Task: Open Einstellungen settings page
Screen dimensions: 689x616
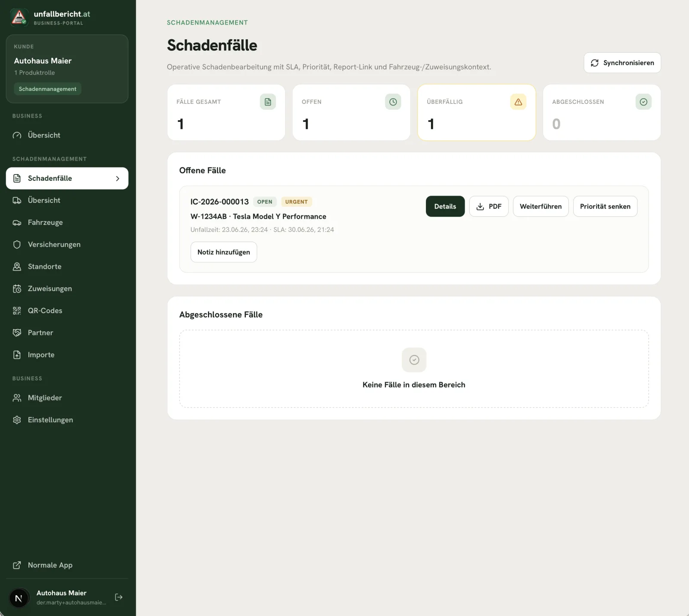Action: point(67,420)
